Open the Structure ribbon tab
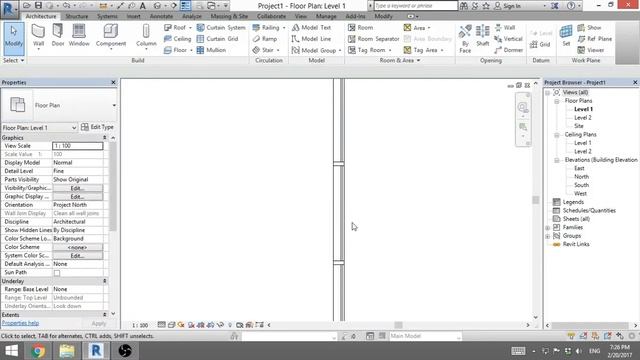Screen dimensions: 640x360 click(77, 16)
